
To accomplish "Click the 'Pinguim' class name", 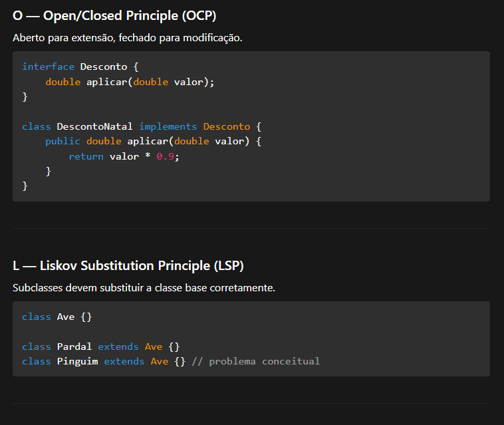I will click(77, 361).
